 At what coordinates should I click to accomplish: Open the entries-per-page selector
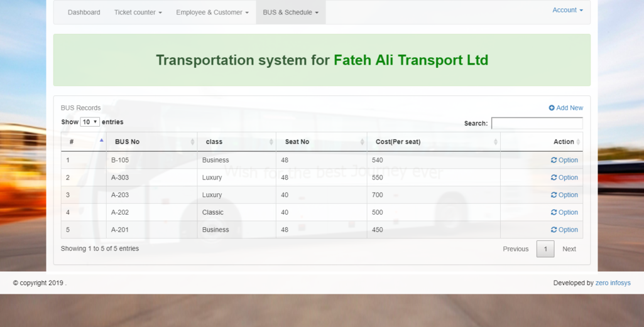[90, 122]
